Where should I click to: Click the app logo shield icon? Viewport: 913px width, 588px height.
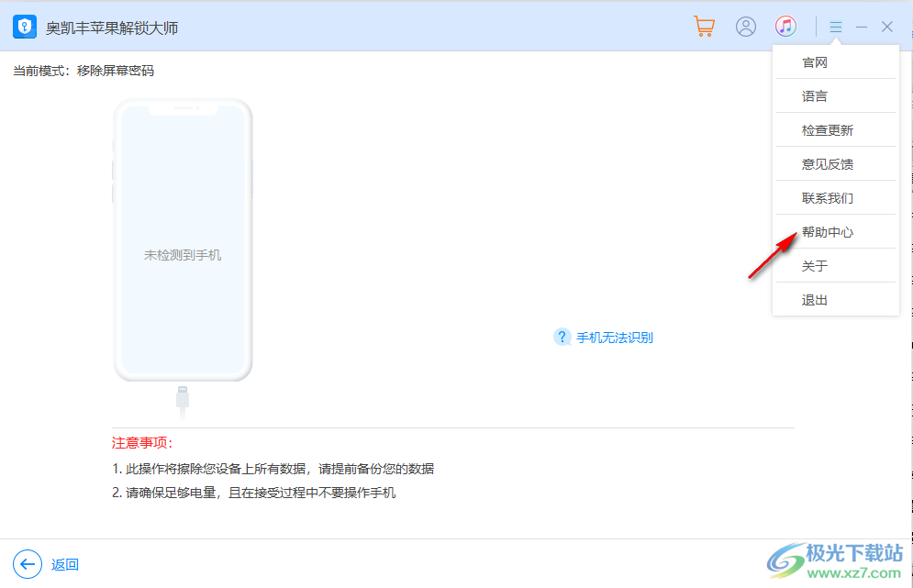click(x=25, y=27)
